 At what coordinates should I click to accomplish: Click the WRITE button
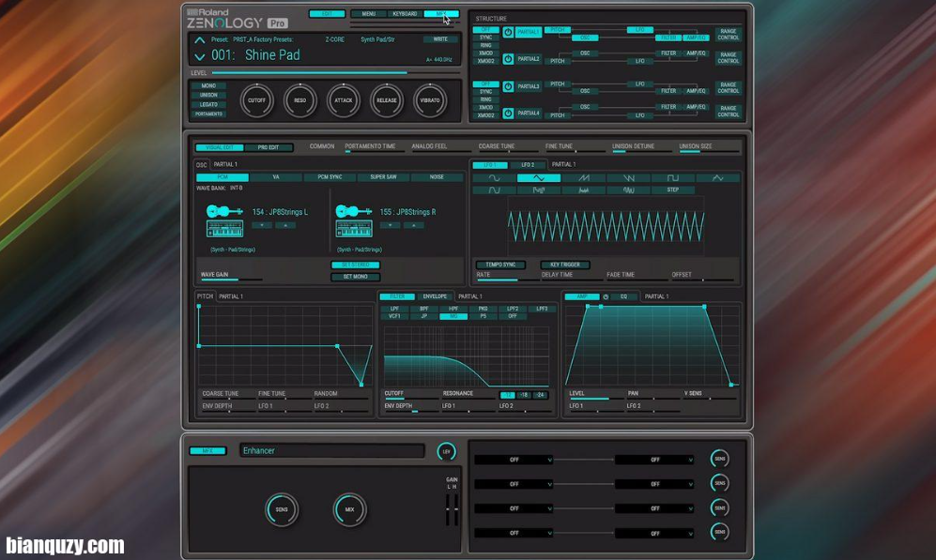[x=440, y=39]
